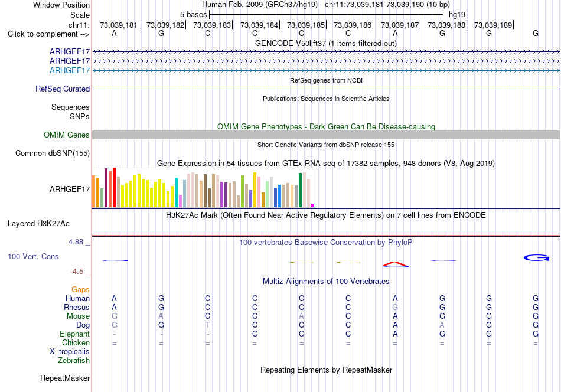
Task: Click the black ARHGEF17 GTEx expression label
Action: click(70, 189)
